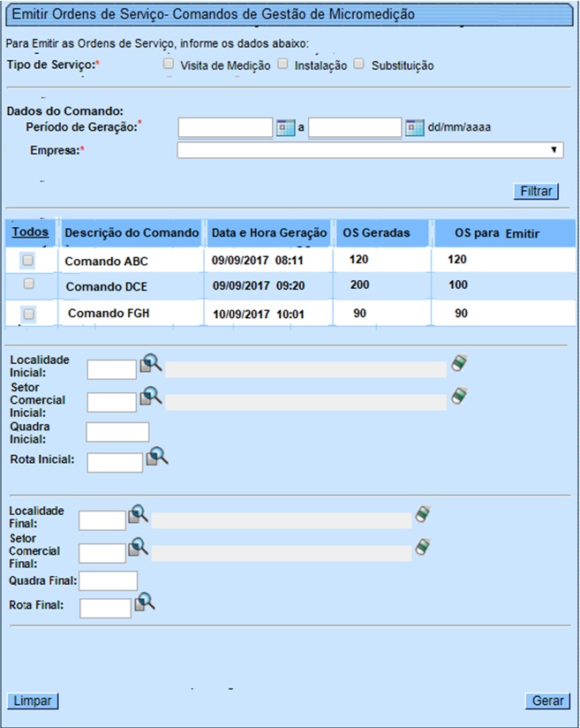Click the Descrição do Comando column header

pyautogui.click(x=132, y=232)
